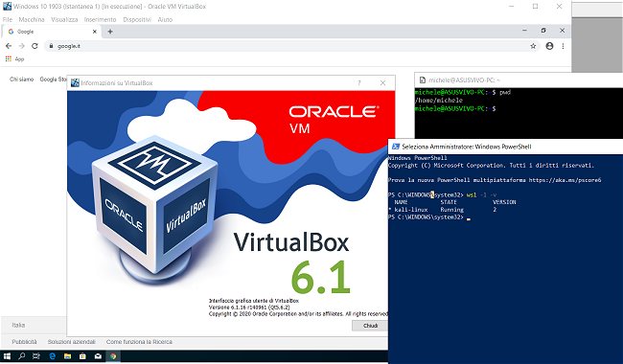This screenshot has height=364, width=623.
Task: Click the VirtualBox version text line
Action: tap(249, 307)
